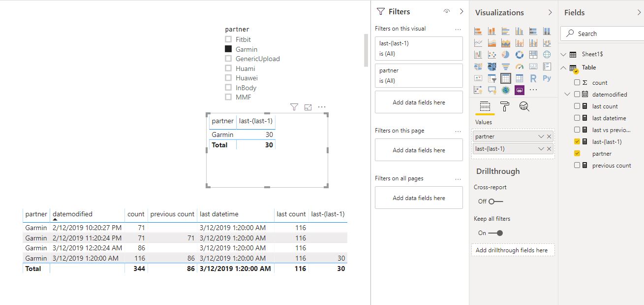The height and width of the screenshot is (305, 644).
Task: Select the ArcGIS Maps visual
Action: 505,90
